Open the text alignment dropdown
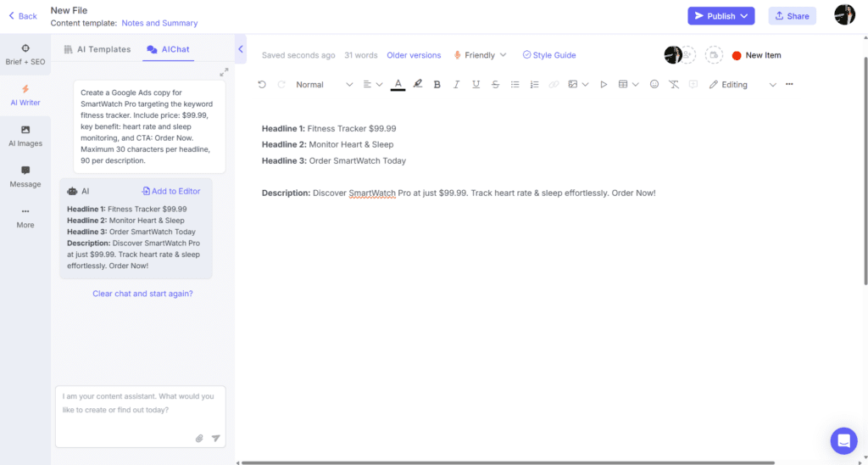The height and width of the screenshot is (465, 868). coord(373,84)
